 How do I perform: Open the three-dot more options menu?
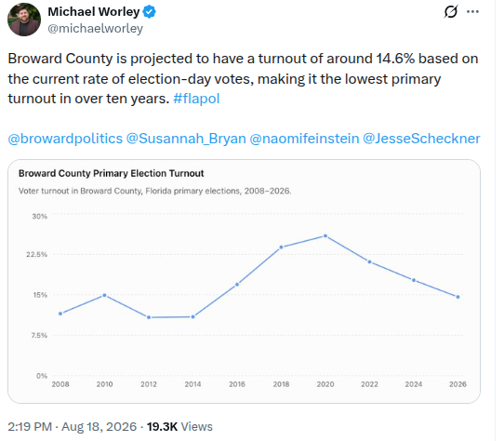coord(472,11)
